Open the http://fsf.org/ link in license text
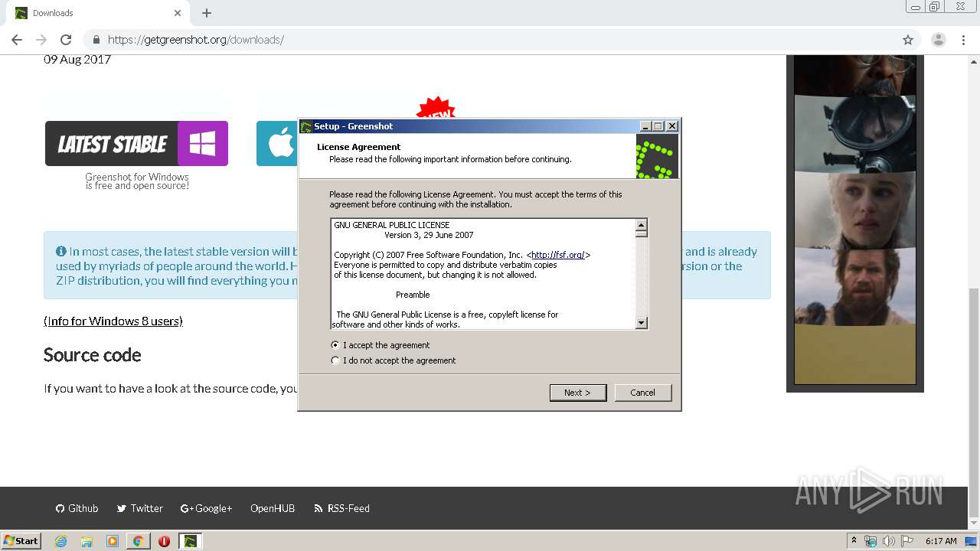The height and width of the screenshot is (551, 980). click(558, 255)
